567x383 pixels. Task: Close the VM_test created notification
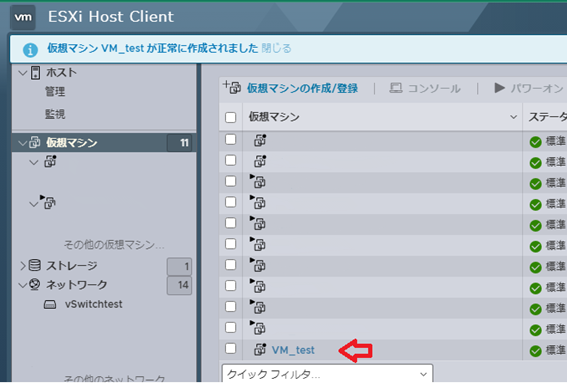coord(276,48)
